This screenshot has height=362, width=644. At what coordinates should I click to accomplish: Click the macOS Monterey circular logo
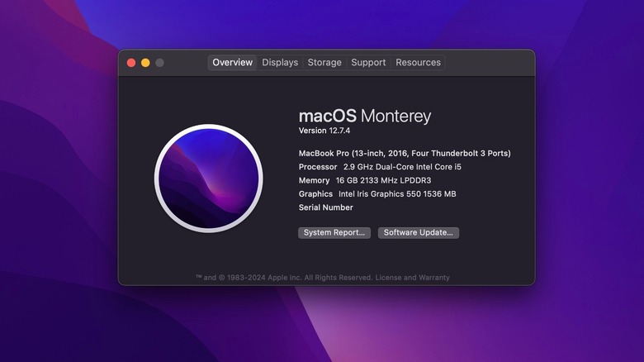click(209, 179)
